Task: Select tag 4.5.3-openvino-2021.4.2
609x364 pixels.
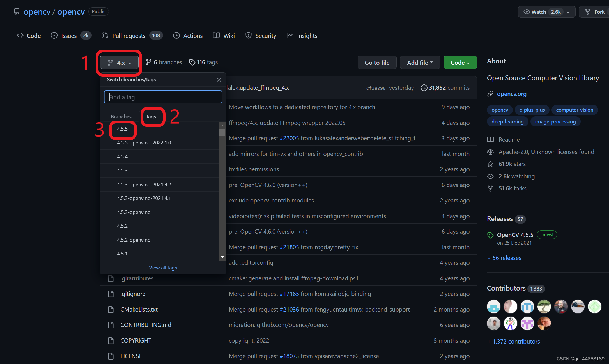Action: pos(159,184)
